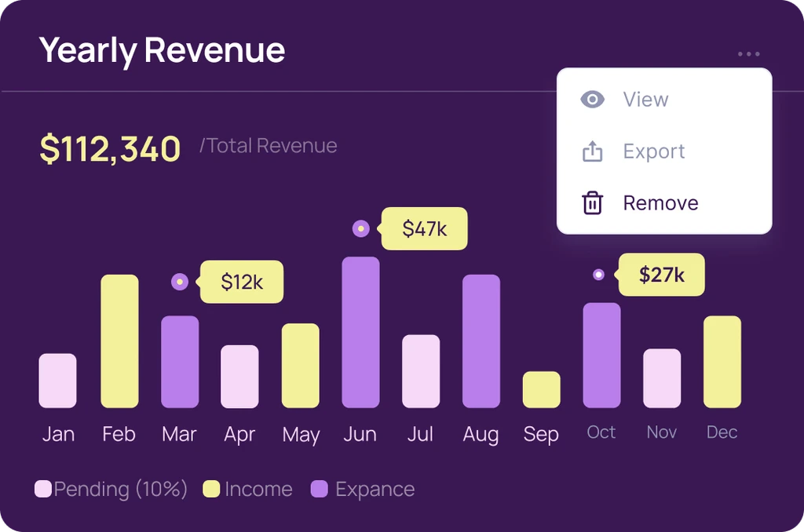Image resolution: width=804 pixels, height=532 pixels.
Task: Click the $12k tooltip label
Action: click(x=242, y=282)
